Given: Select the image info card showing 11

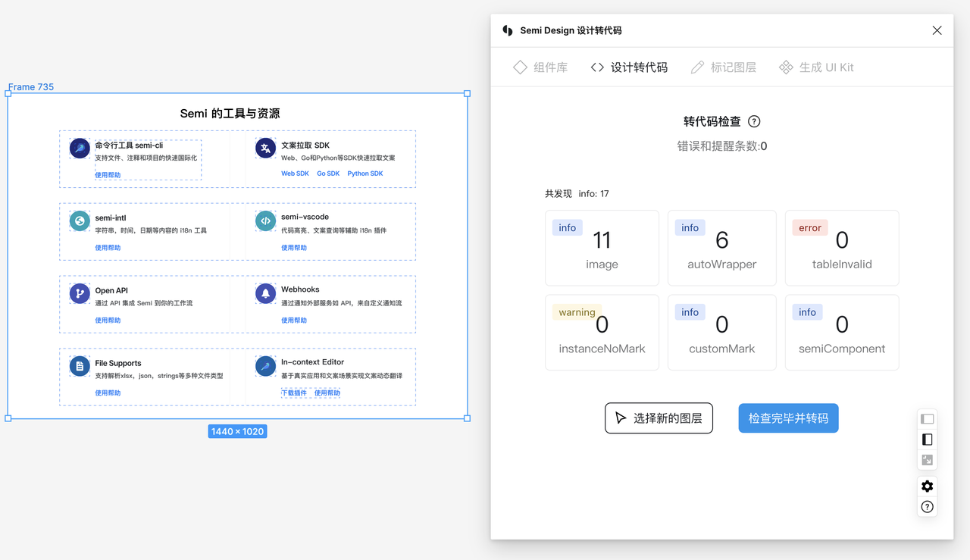Looking at the screenshot, I should click(x=602, y=248).
